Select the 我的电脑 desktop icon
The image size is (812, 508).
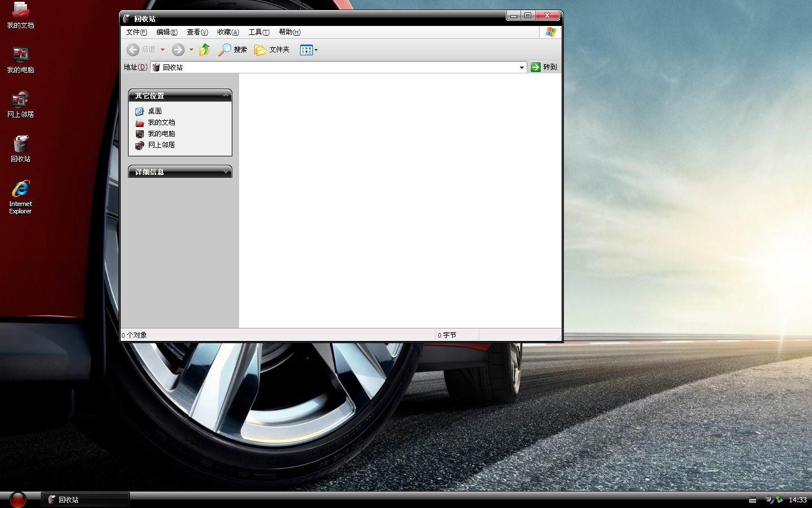(20, 60)
